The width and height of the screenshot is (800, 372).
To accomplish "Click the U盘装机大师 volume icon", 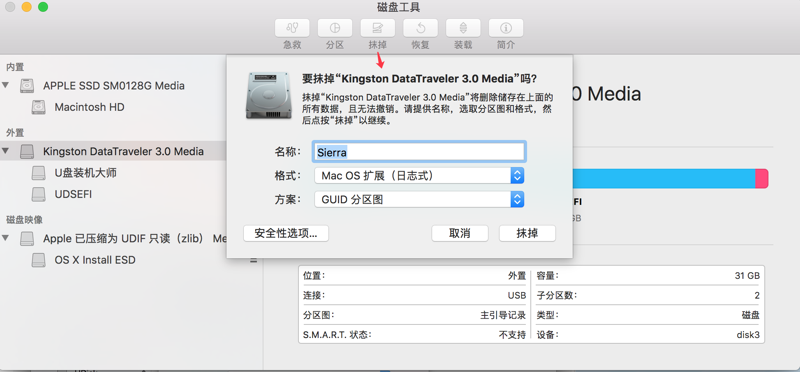I will pos(38,173).
